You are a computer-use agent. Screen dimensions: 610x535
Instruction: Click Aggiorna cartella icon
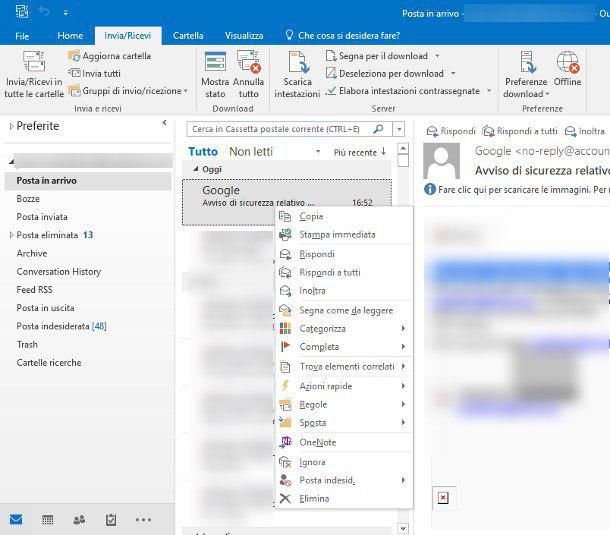(74, 56)
